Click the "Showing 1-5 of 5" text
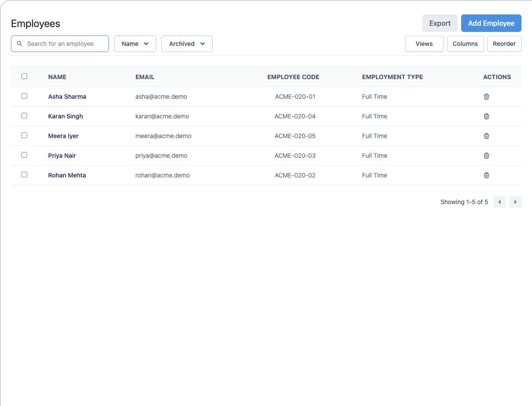This screenshot has width=532, height=406. coord(464,202)
